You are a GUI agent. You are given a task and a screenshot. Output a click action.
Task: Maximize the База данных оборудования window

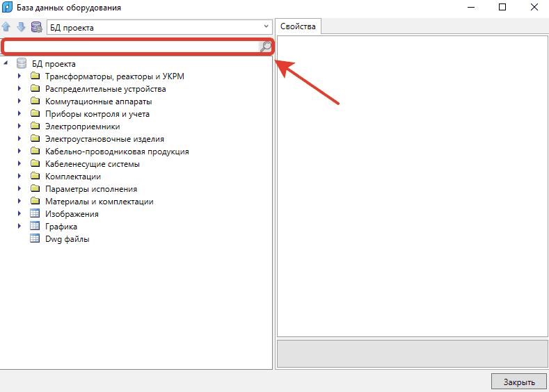click(502, 8)
